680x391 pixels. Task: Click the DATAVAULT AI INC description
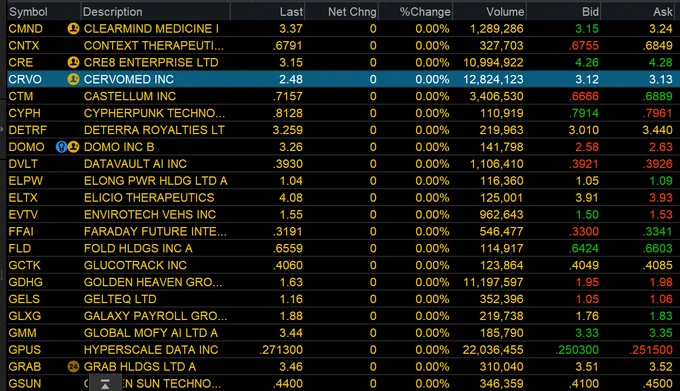coord(135,164)
